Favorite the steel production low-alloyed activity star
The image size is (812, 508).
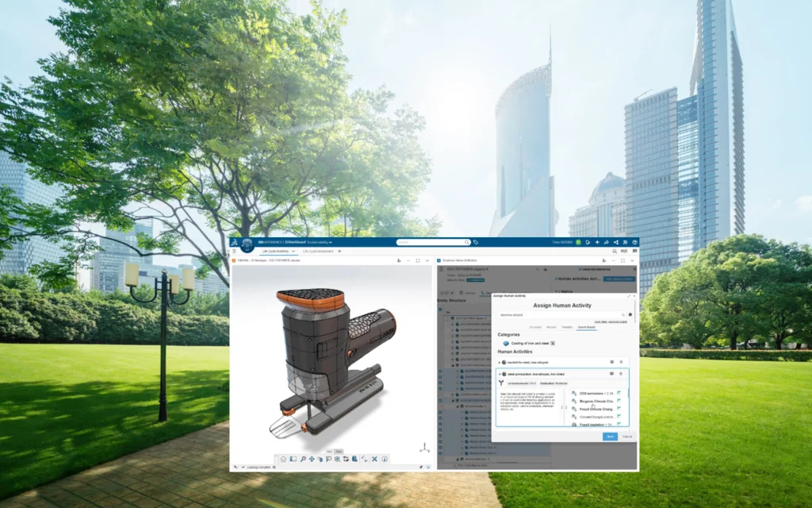(x=621, y=373)
